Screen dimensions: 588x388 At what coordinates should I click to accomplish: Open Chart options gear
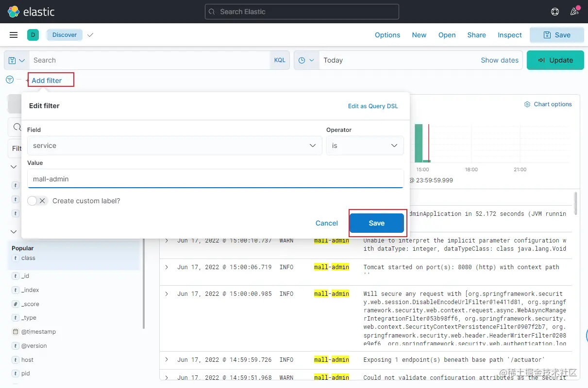pyautogui.click(x=548, y=104)
